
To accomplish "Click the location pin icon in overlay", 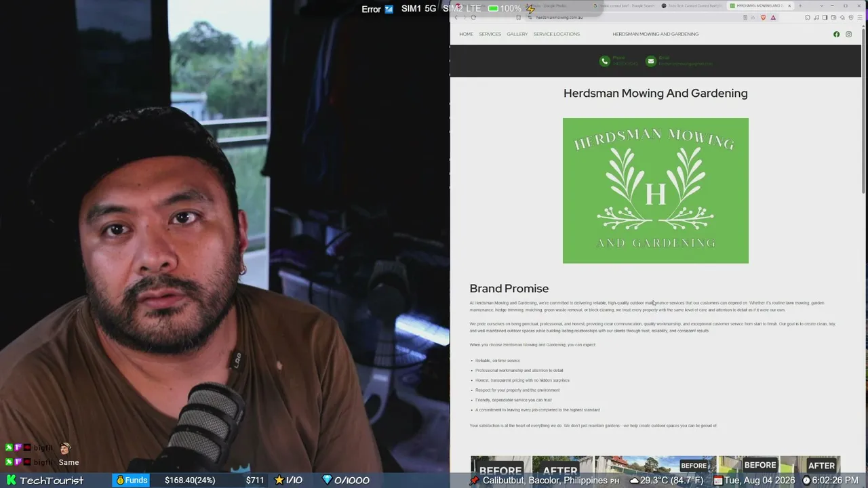I will point(474,481).
